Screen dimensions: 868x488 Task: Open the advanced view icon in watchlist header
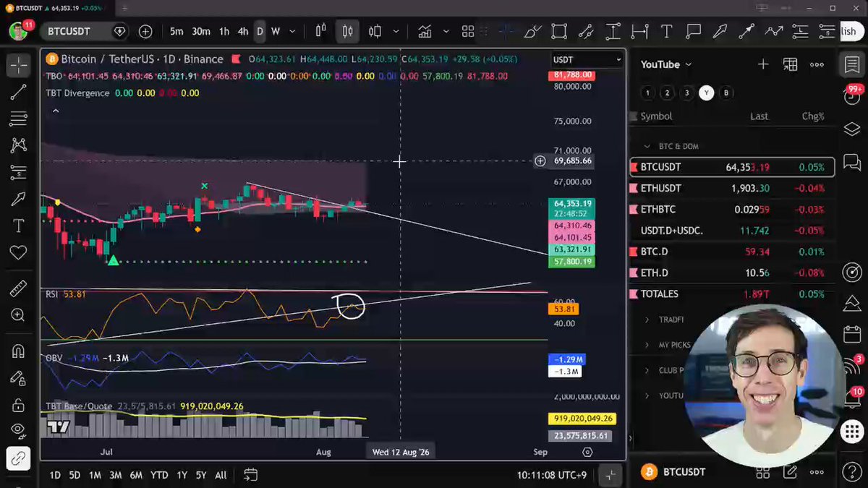pos(790,64)
